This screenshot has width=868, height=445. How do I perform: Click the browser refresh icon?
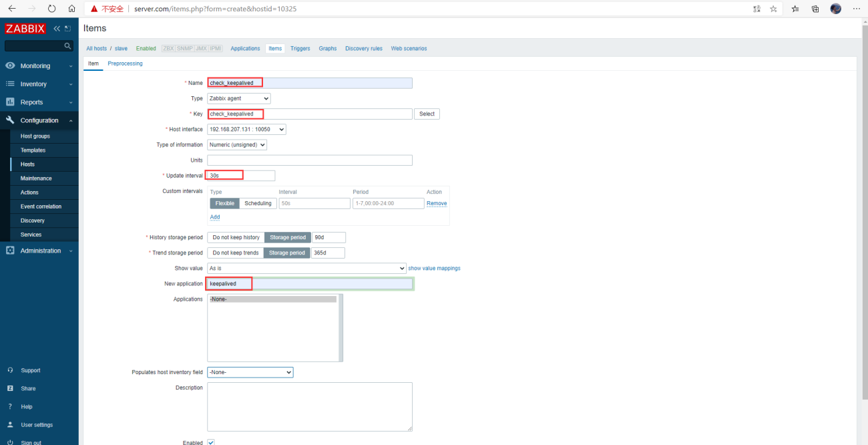(52, 9)
